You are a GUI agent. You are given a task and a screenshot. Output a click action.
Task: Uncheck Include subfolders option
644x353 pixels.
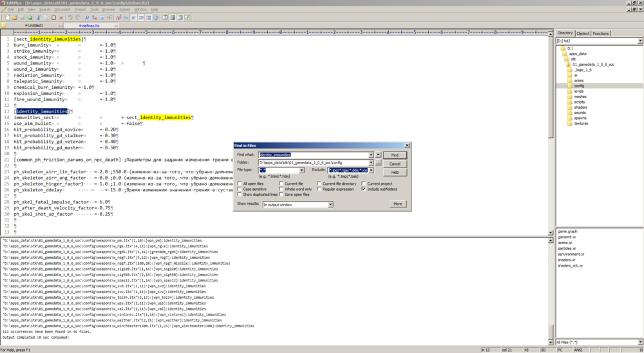[364, 189]
